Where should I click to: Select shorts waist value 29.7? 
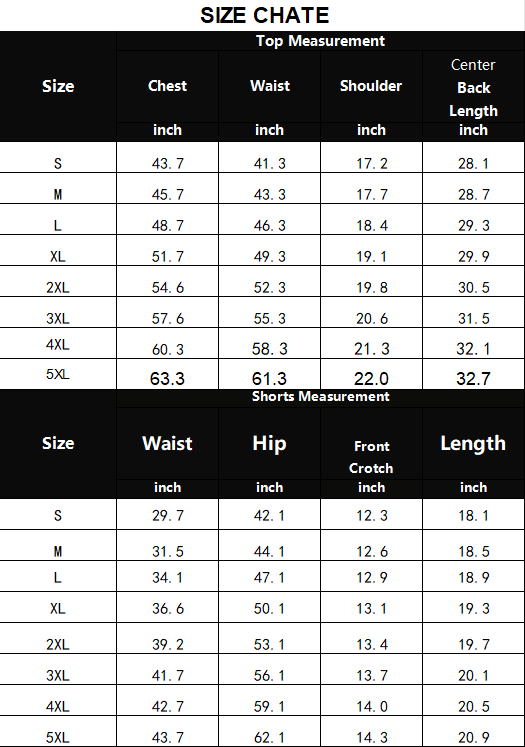pyautogui.click(x=167, y=515)
